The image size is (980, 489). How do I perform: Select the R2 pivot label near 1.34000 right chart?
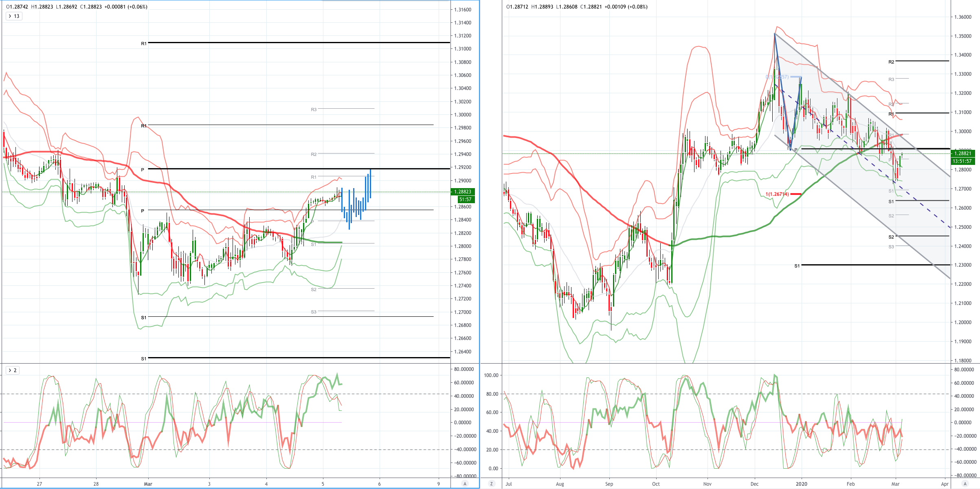pyautogui.click(x=891, y=62)
